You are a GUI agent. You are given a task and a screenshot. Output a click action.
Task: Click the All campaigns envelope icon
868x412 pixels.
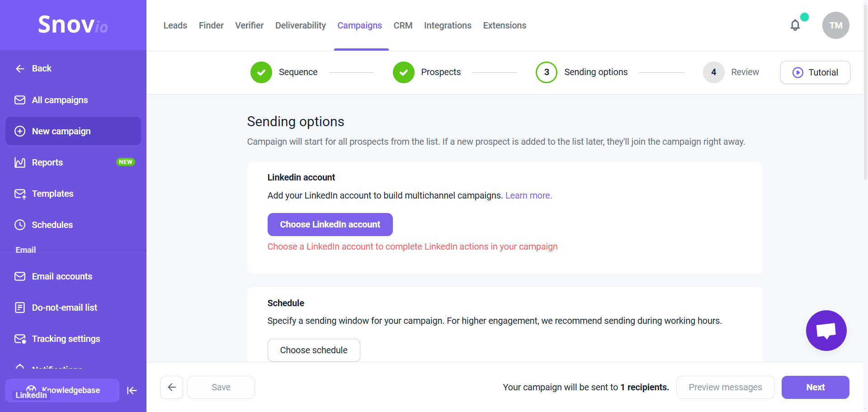[20, 100]
